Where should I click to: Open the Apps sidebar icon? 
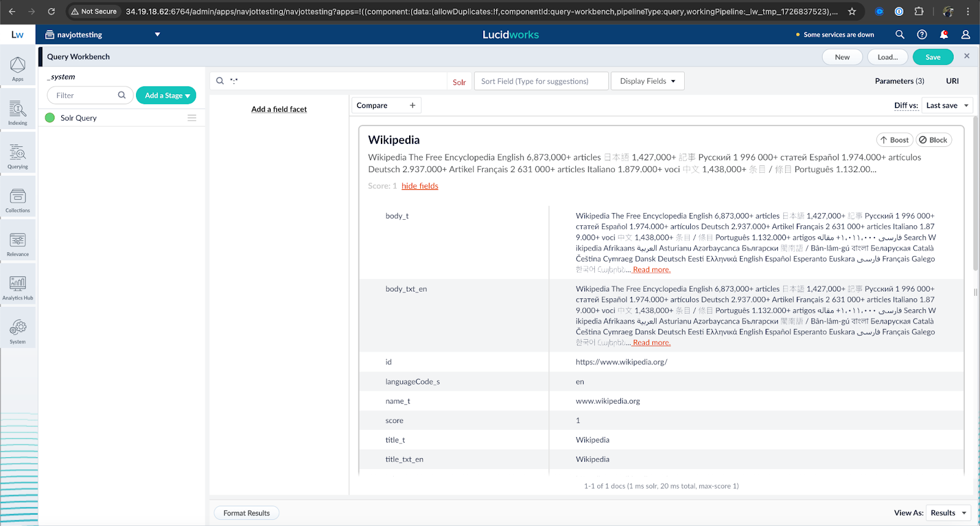18,69
